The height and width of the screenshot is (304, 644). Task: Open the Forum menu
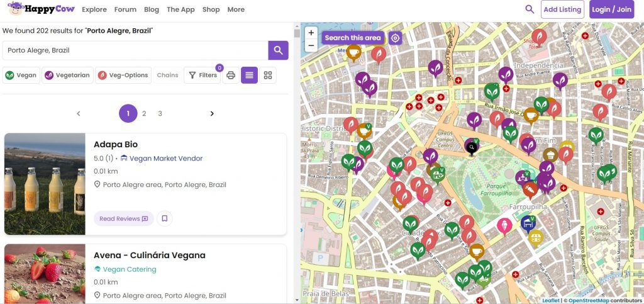(125, 9)
